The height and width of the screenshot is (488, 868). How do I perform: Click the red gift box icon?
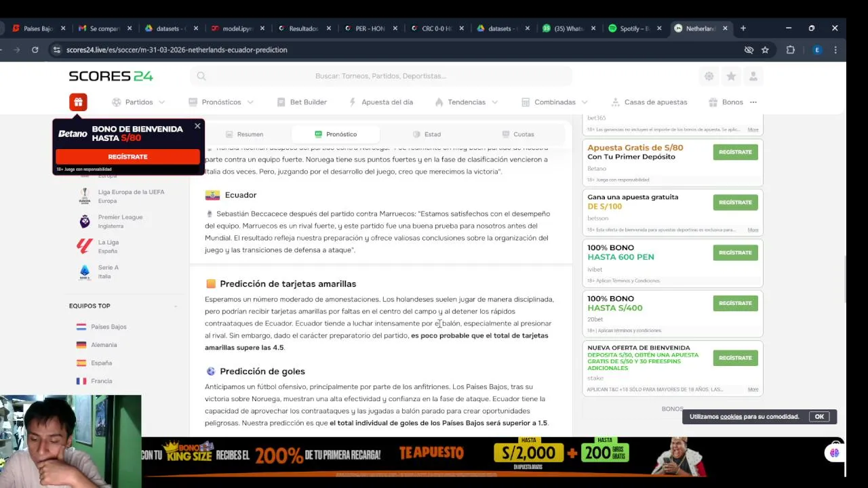point(78,102)
